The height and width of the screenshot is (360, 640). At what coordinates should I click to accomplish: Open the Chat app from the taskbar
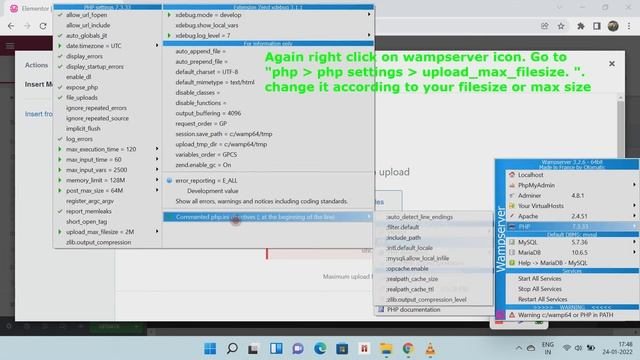[298, 349]
